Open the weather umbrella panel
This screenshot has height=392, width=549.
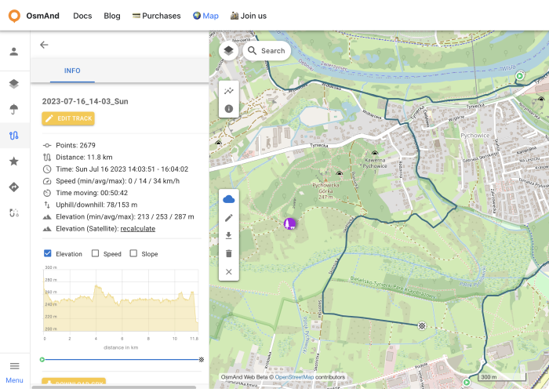14,109
